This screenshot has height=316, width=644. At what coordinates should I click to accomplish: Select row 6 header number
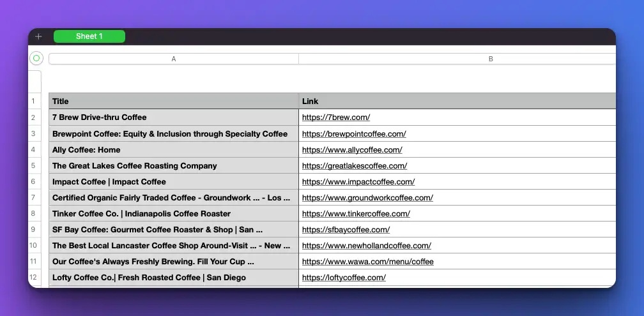pyautogui.click(x=33, y=181)
